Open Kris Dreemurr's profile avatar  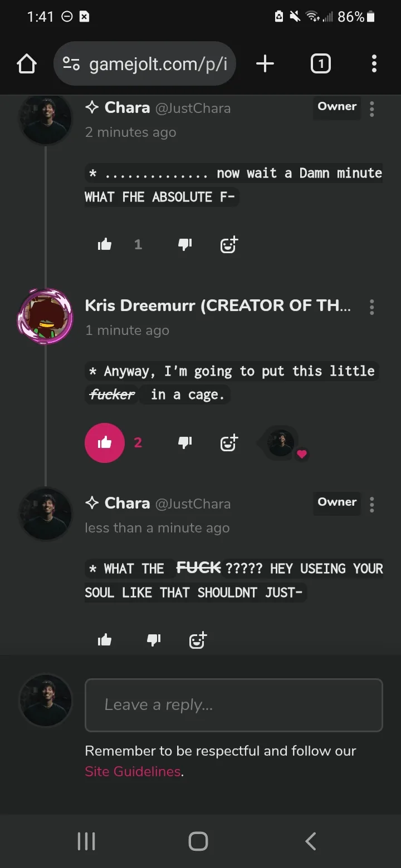pos(46,316)
